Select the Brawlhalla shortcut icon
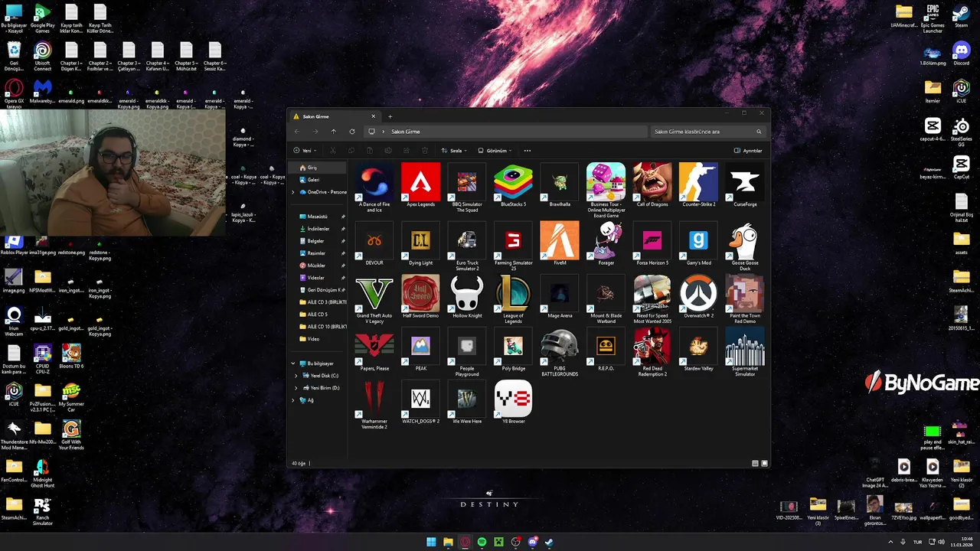Screen dimensions: 980x551 (x=560, y=185)
